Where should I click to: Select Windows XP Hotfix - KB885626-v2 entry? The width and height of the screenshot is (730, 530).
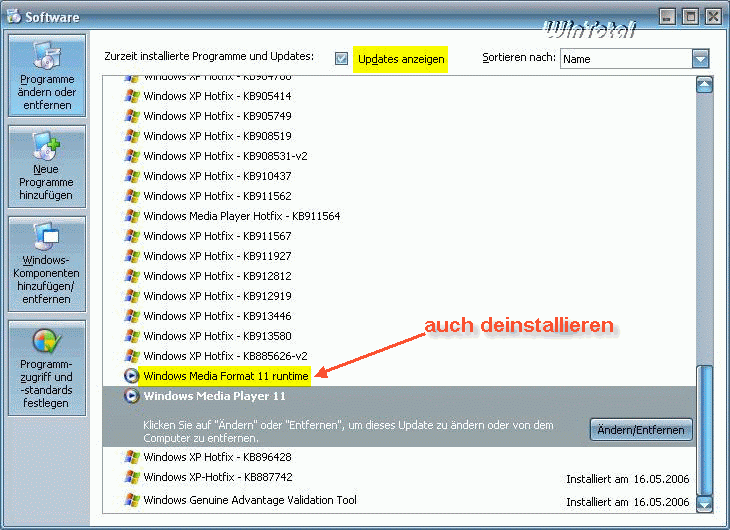[225, 356]
